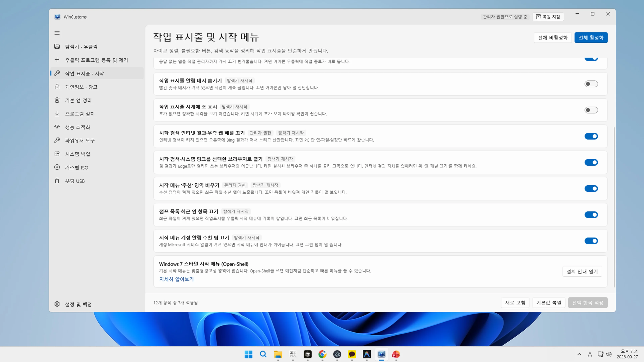Viewport: 644px width, 362px height.
Task: Click the wrench icon beside 작업 표시줄 · 시작
Action: [x=57, y=73]
